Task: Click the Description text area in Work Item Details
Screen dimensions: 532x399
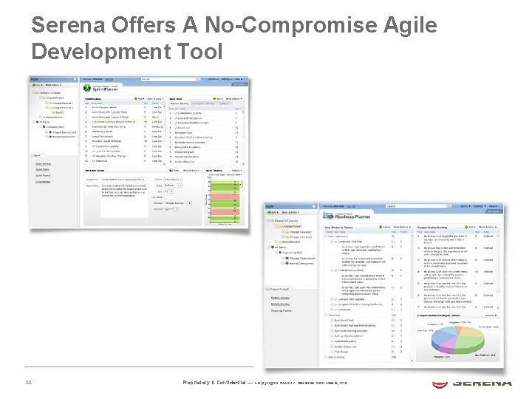Action: tap(125, 200)
